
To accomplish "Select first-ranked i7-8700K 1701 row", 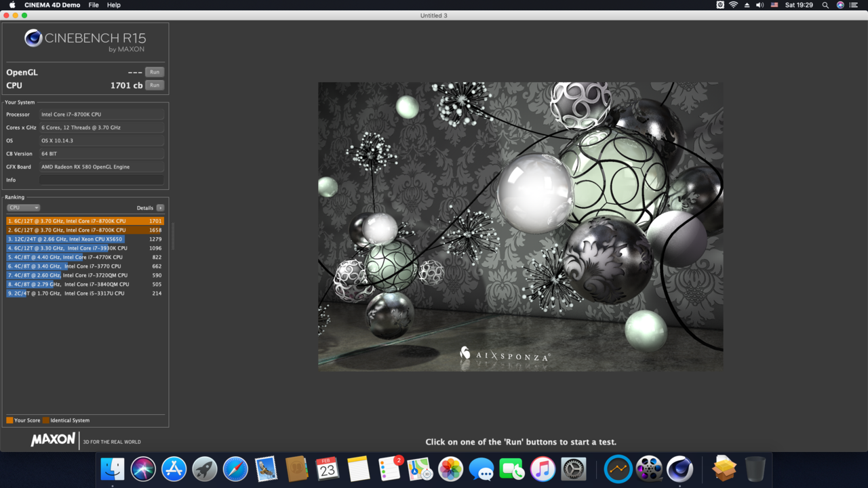I will coord(85,221).
